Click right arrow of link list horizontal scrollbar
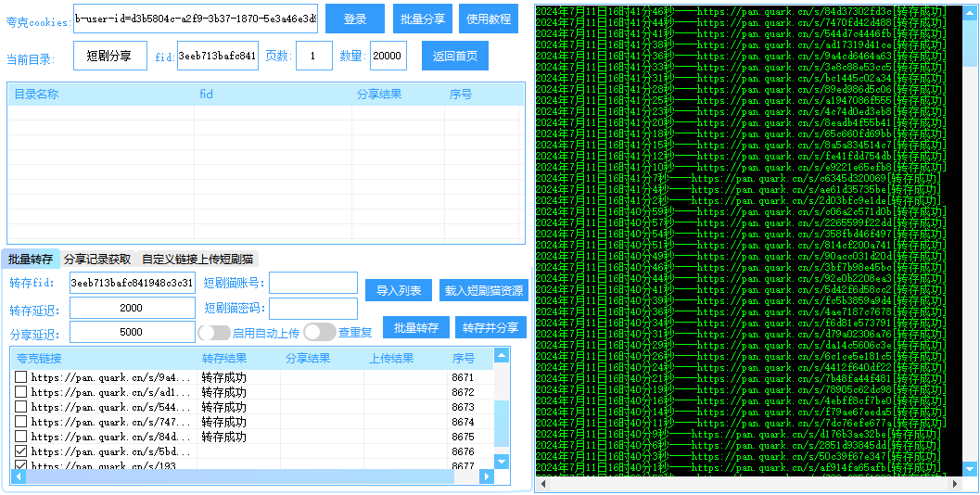The image size is (980, 495). point(502,476)
